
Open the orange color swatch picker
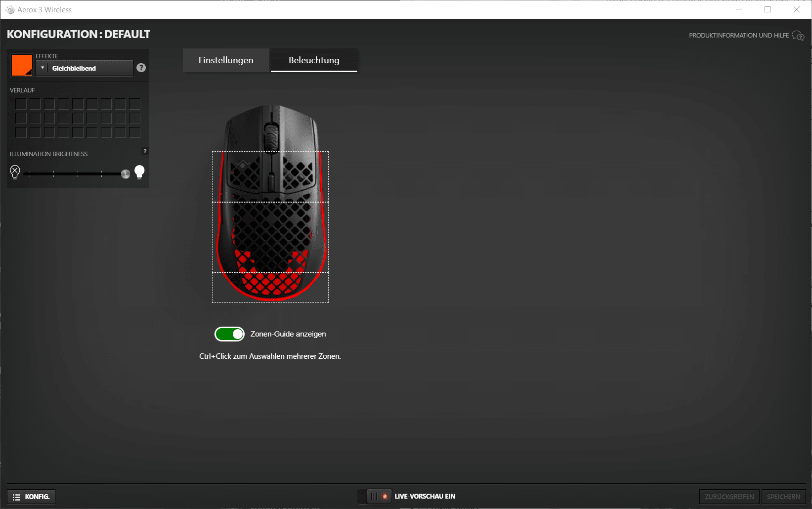[22, 65]
